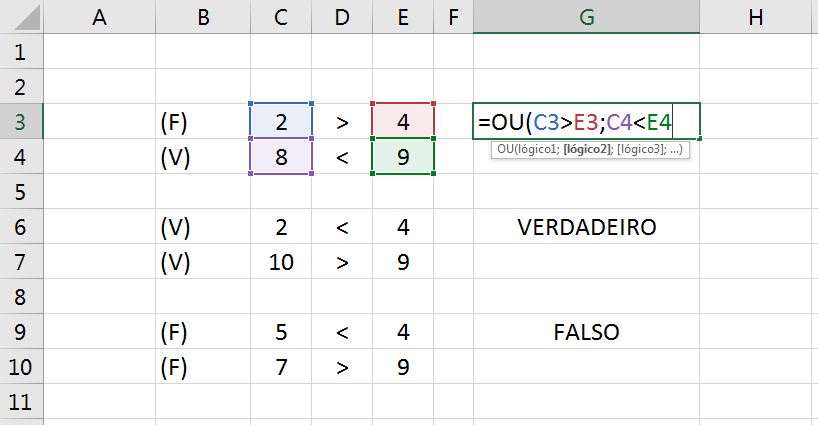Click the less-than sign in row 6

(342, 227)
